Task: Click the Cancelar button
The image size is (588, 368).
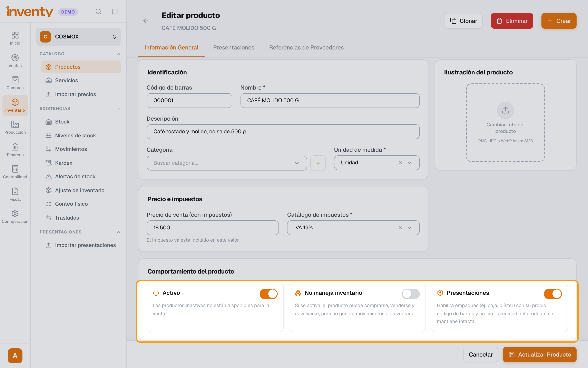Action: [481, 354]
